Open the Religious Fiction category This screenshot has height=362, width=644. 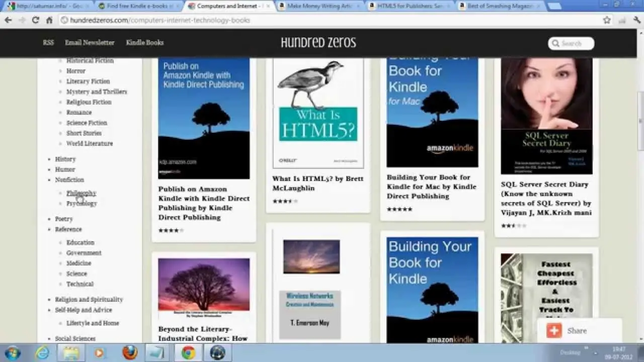tap(89, 102)
